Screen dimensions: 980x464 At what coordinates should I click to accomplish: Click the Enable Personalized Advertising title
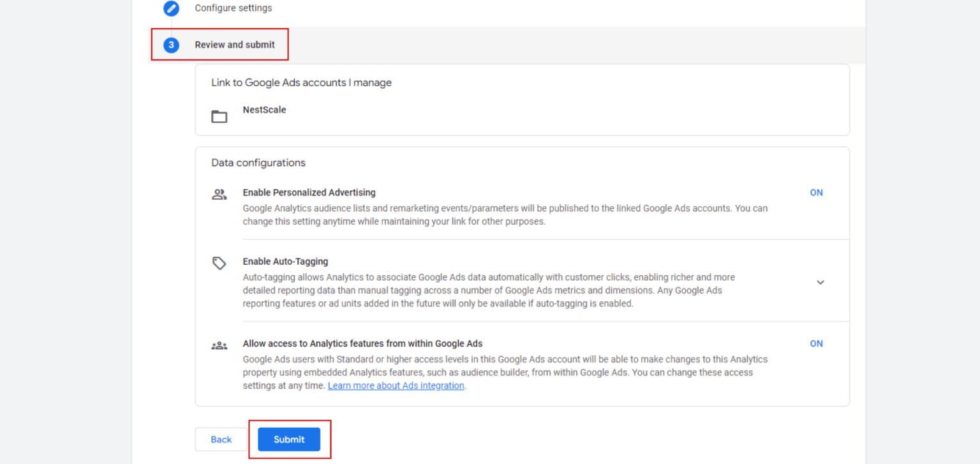pos(309,192)
